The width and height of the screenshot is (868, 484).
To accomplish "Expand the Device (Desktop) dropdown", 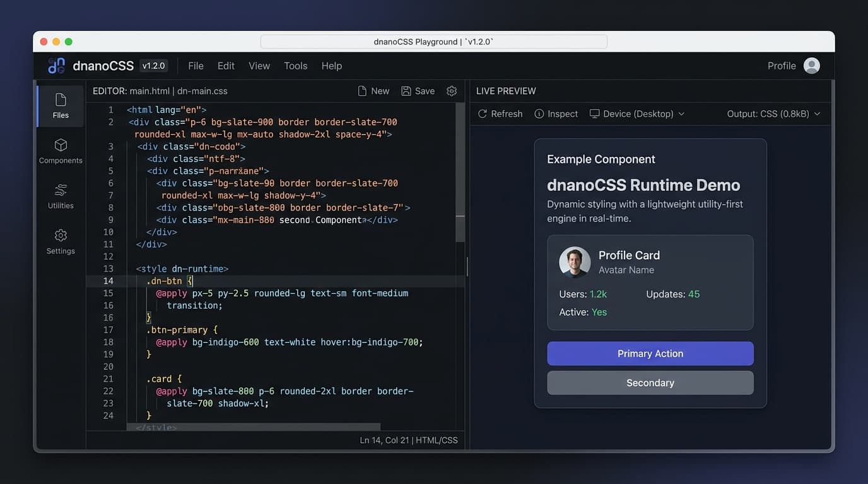I will (637, 113).
